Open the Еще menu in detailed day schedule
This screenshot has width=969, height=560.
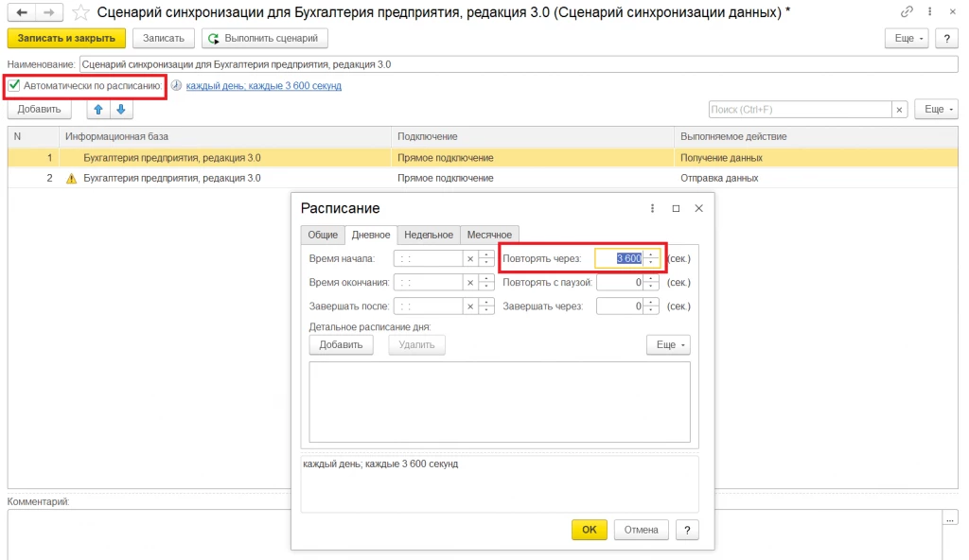tap(669, 345)
